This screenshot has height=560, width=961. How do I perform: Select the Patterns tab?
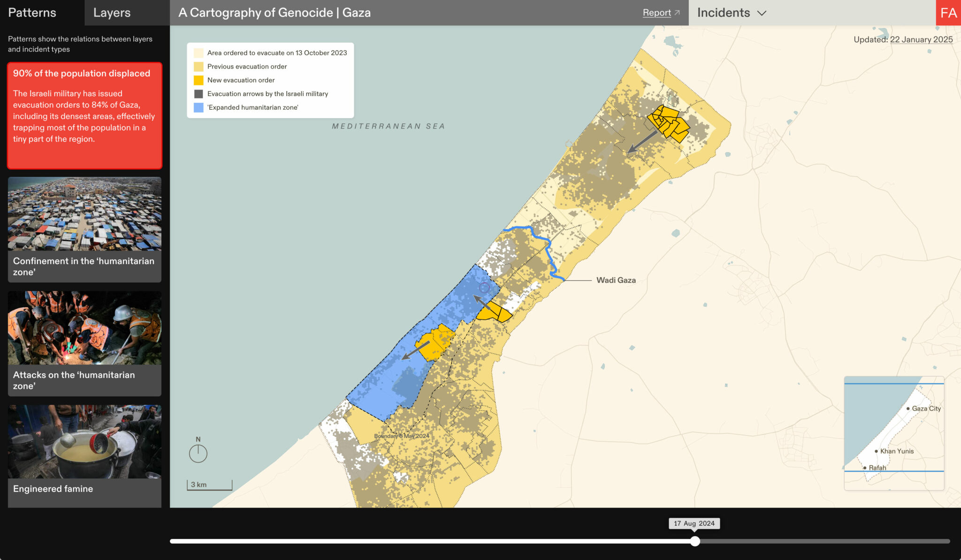(32, 13)
